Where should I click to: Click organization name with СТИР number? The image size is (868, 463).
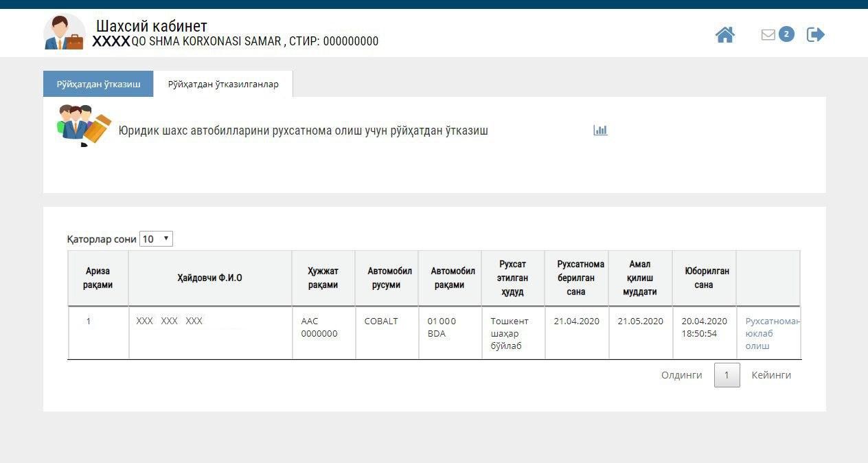pyautogui.click(x=236, y=41)
